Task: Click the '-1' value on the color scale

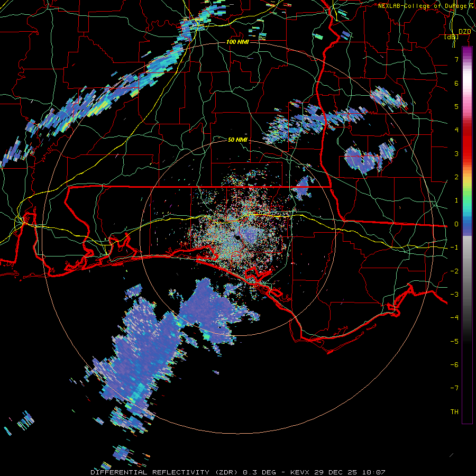Action: [454, 248]
